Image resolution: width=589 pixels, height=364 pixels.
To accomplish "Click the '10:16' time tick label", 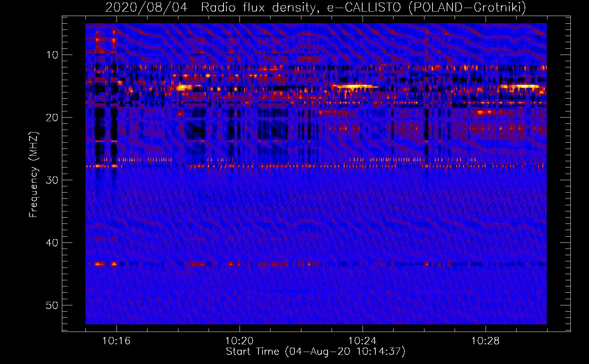I will (x=116, y=341).
